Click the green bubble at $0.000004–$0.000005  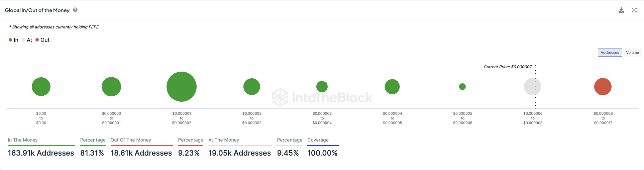point(392,87)
